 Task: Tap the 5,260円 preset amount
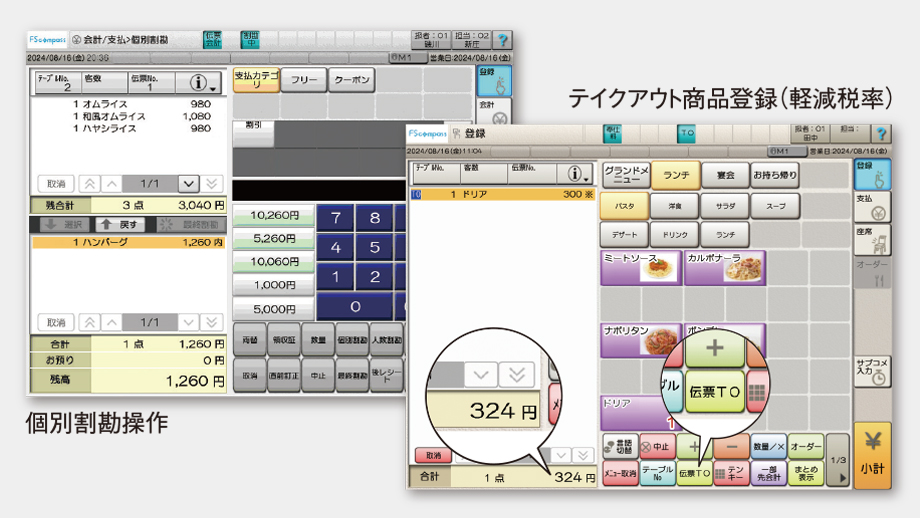273,239
